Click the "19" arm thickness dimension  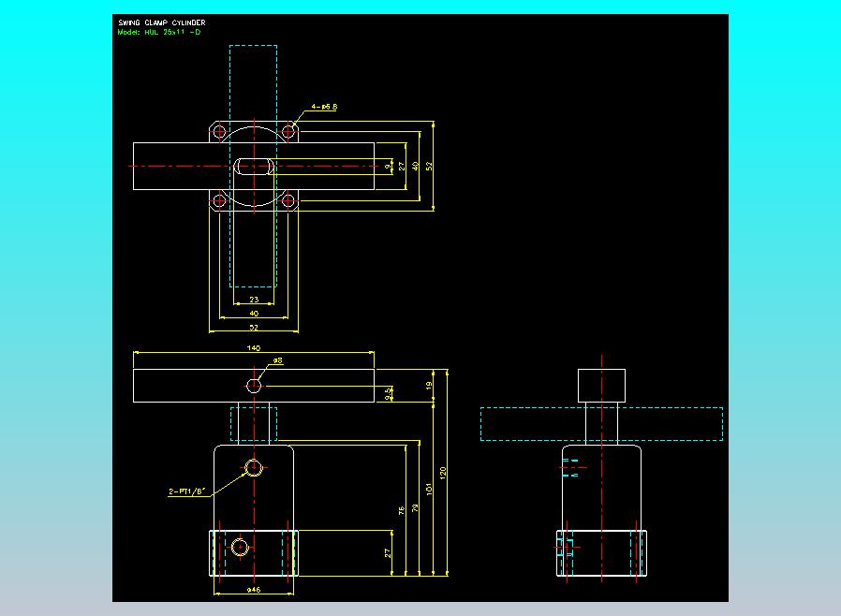tap(429, 386)
